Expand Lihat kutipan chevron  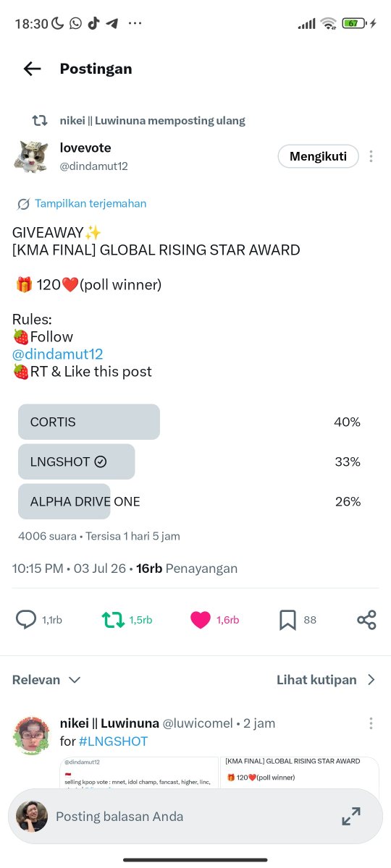coord(371,680)
